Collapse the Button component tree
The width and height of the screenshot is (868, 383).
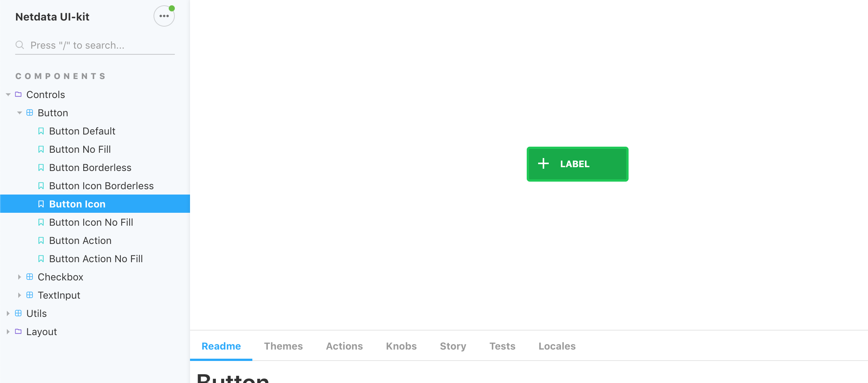(20, 112)
